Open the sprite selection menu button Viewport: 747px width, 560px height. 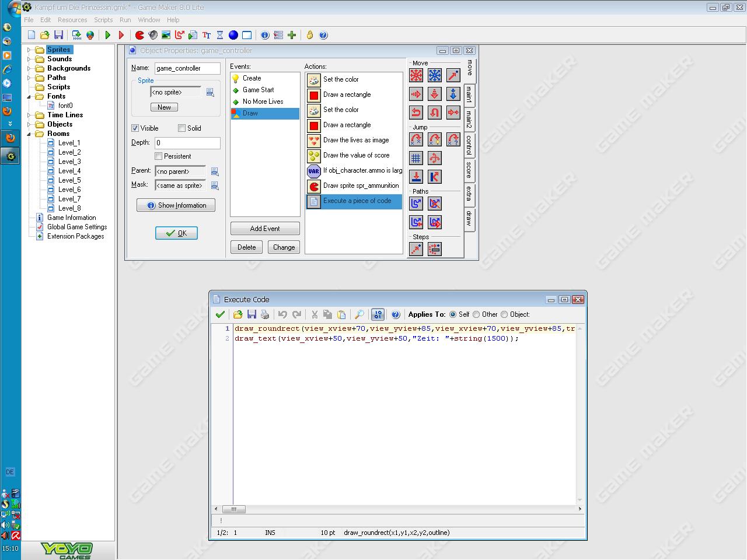210,92
